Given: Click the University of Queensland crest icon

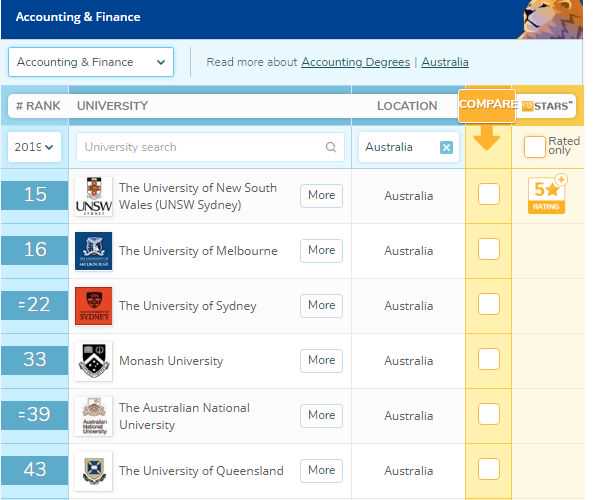Looking at the screenshot, I should click(x=94, y=471).
